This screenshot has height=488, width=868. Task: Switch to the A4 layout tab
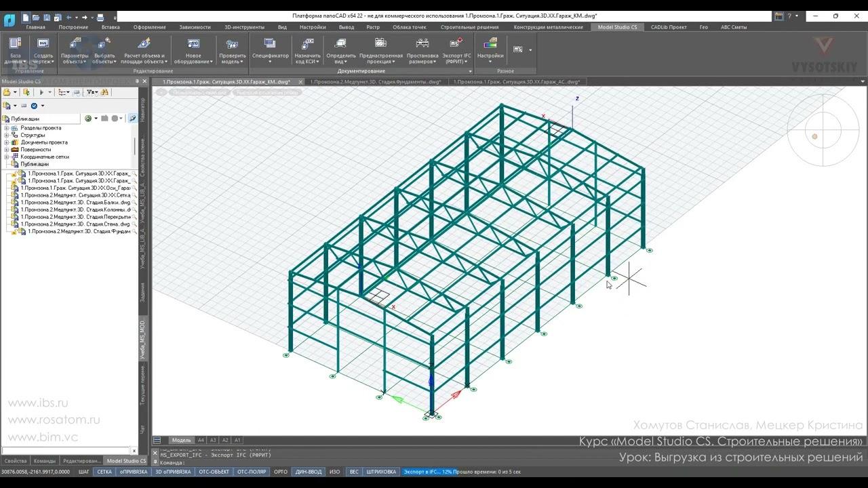[x=201, y=440]
